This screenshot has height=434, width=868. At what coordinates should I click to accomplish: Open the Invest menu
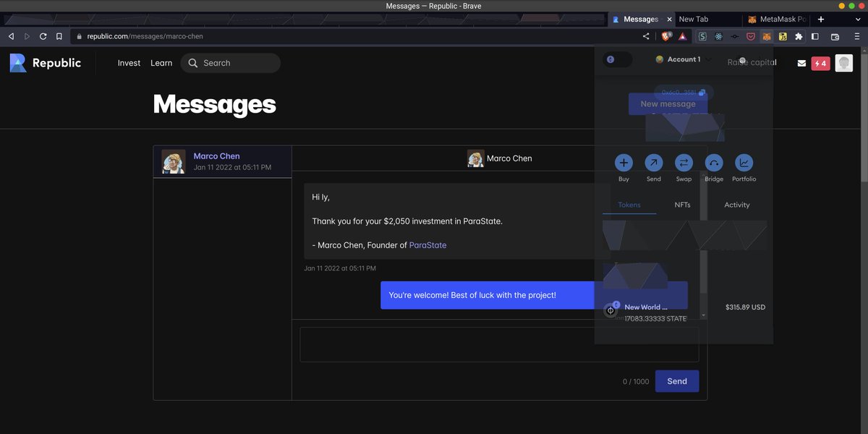point(129,63)
